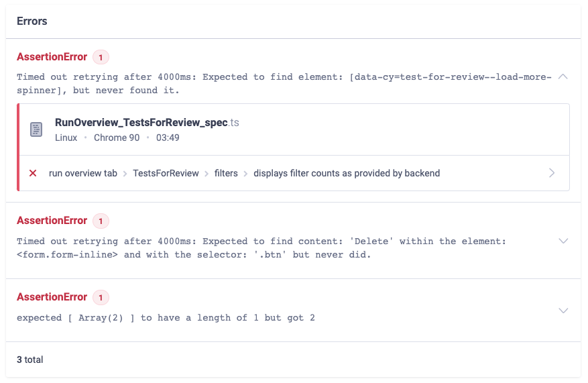Click the spec file document icon

tap(37, 129)
